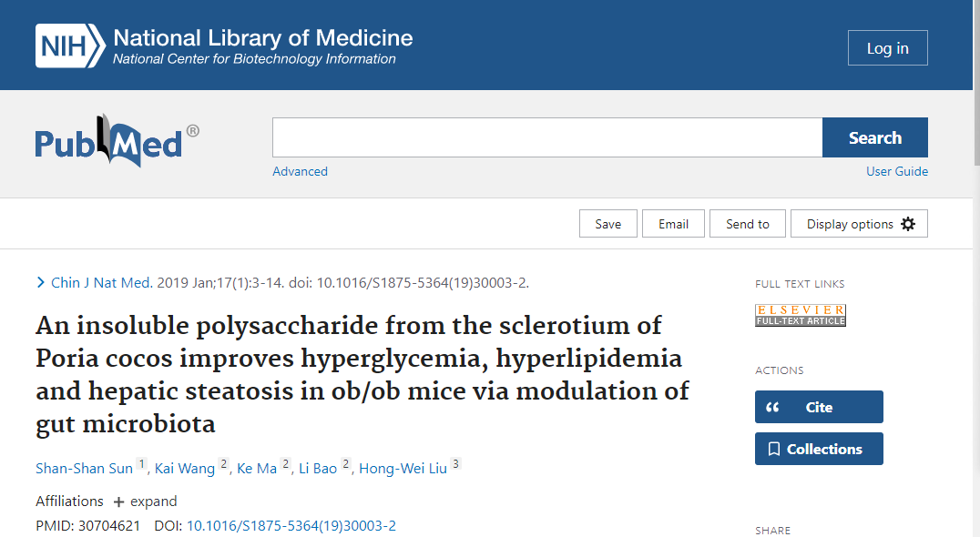Click the Log in button
This screenshot has width=980, height=537.
887,47
